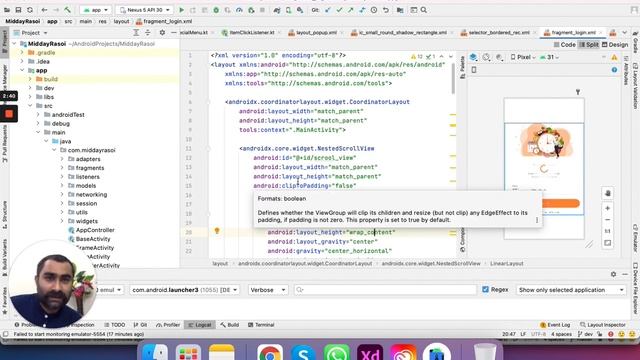Click the green Debug bug icon
The image size is (640, 360).
pos(216,10)
